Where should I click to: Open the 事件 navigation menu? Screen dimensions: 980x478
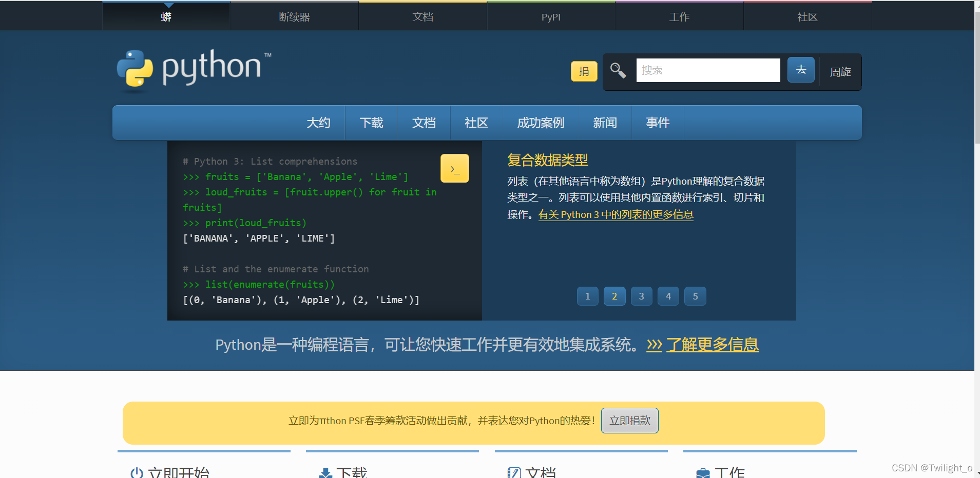coord(658,123)
